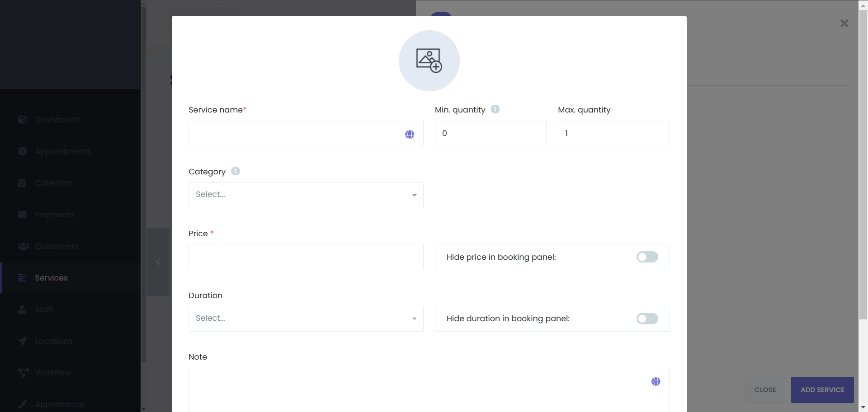Click the globe icon in Service name field
Image resolution: width=868 pixels, height=412 pixels.
point(410,134)
